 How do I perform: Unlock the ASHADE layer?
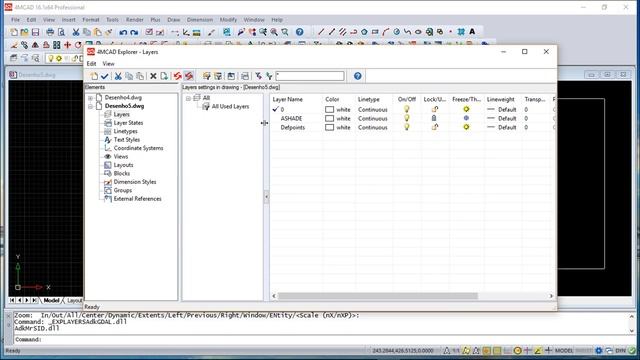coord(434,118)
